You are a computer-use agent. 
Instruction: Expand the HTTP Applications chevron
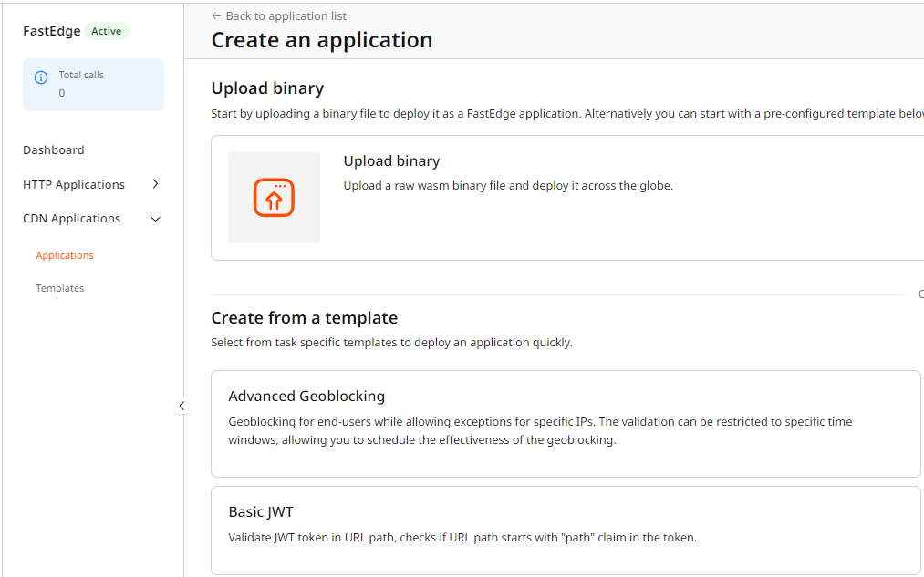pyautogui.click(x=155, y=184)
